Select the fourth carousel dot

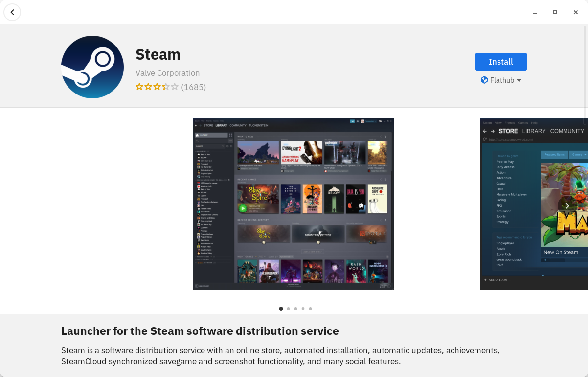click(x=303, y=309)
